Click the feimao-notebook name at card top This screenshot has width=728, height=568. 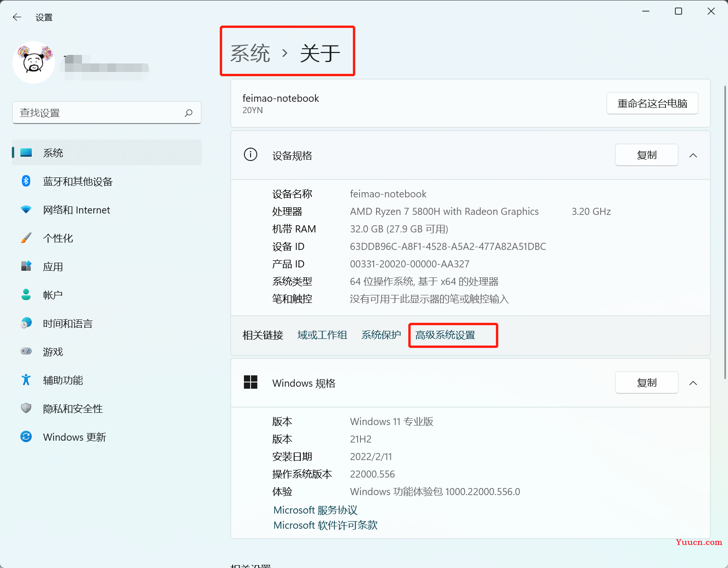[281, 98]
